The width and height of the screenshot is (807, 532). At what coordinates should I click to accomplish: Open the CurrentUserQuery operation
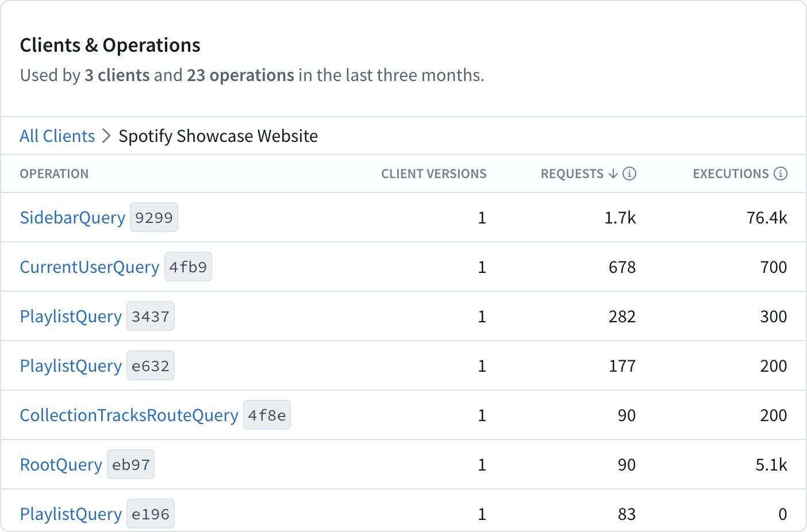coord(90,267)
